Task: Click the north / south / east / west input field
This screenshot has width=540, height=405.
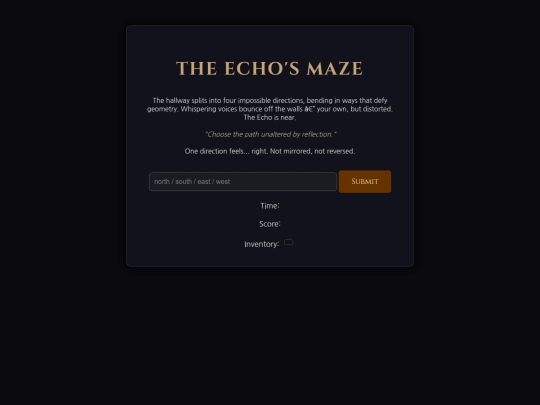Action: click(242, 181)
